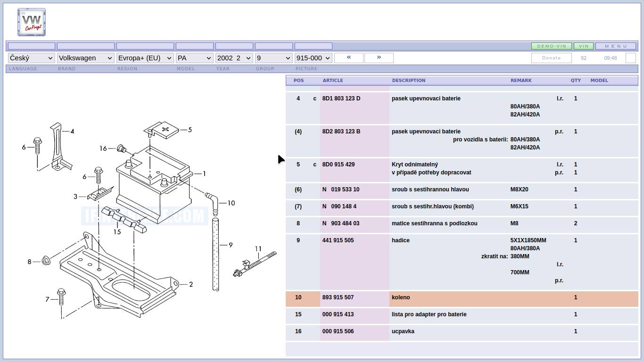Click description 'lista pro adapter pro baterie'
Viewport: 644px width, 362px height.
[x=429, y=314]
